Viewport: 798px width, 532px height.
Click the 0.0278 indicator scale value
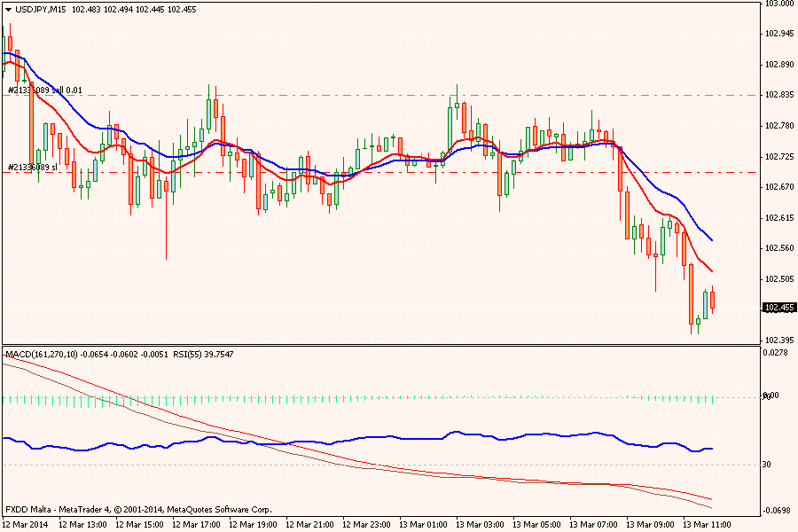pos(778,354)
